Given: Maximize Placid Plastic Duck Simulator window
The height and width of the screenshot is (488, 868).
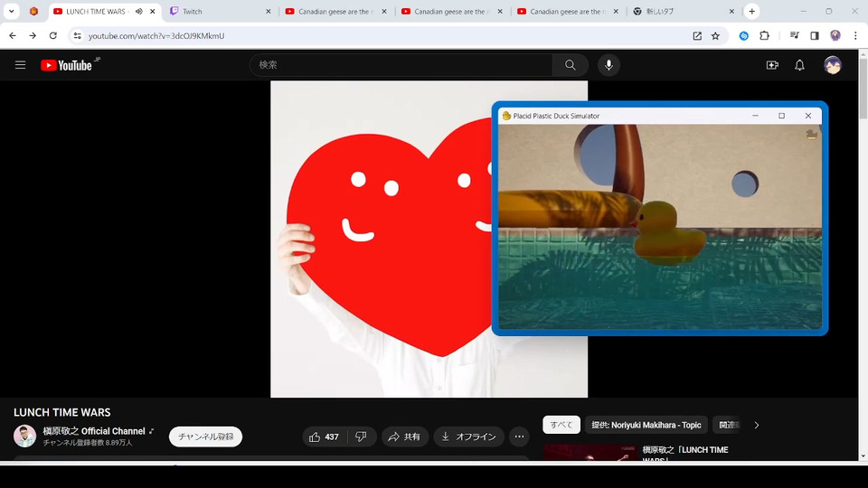Looking at the screenshot, I should point(781,116).
